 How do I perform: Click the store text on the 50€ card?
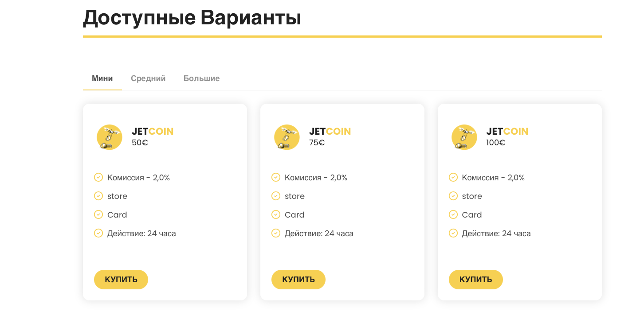click(x=117, y=196)
